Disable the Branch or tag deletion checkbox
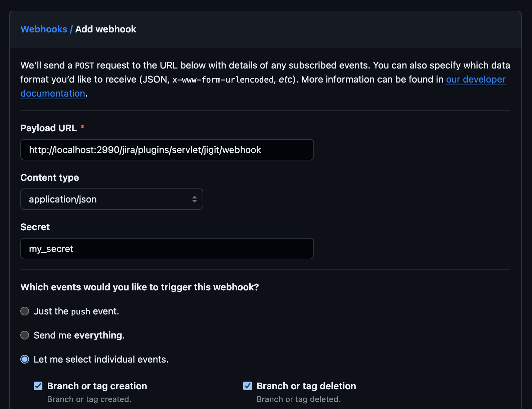This screenshot has height=409, width=532. [248, 386]
